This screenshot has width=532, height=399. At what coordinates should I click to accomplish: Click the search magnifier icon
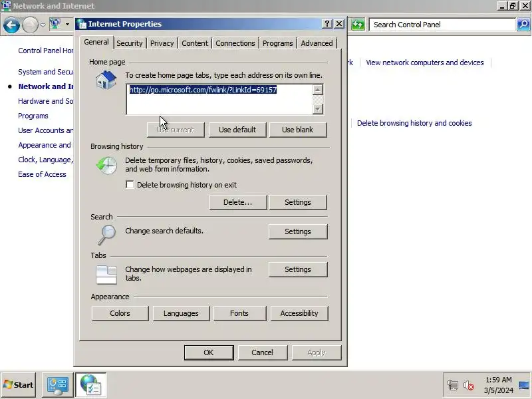523,25
